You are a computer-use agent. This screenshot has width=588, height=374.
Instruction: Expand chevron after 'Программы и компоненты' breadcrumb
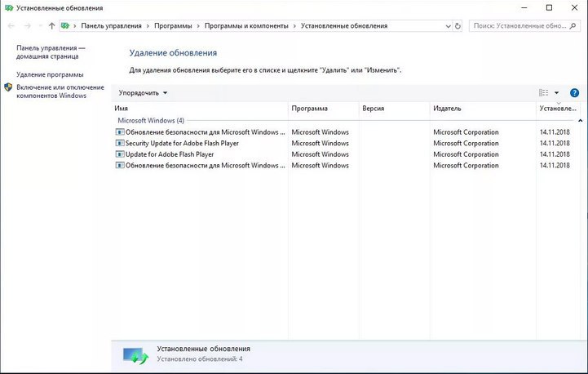click(294, 26)
